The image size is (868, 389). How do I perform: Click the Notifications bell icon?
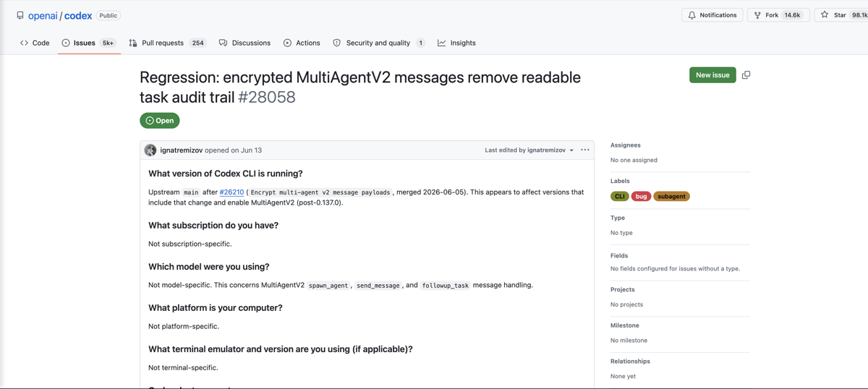(x=692, y=14)
